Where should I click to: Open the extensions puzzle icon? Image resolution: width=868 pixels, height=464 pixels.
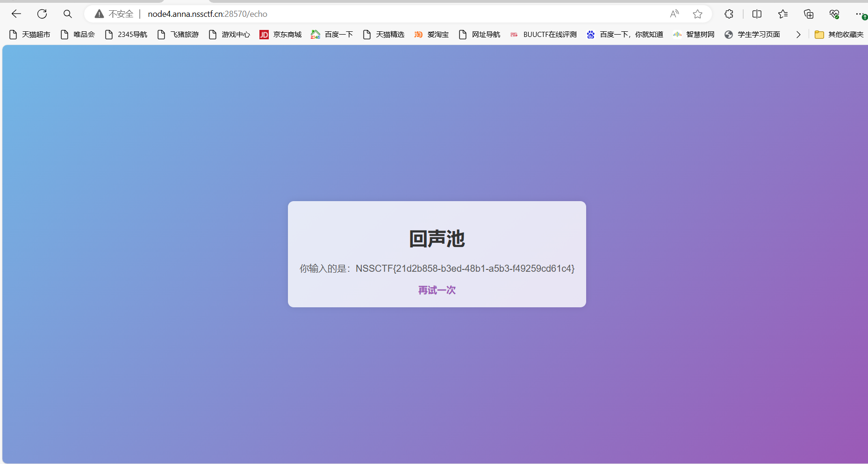729,14
